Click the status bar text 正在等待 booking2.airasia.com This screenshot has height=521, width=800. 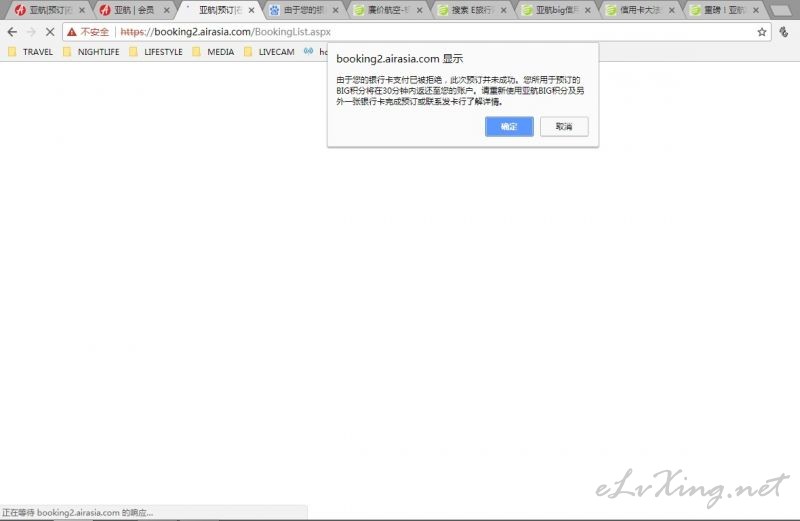(78, 512)
